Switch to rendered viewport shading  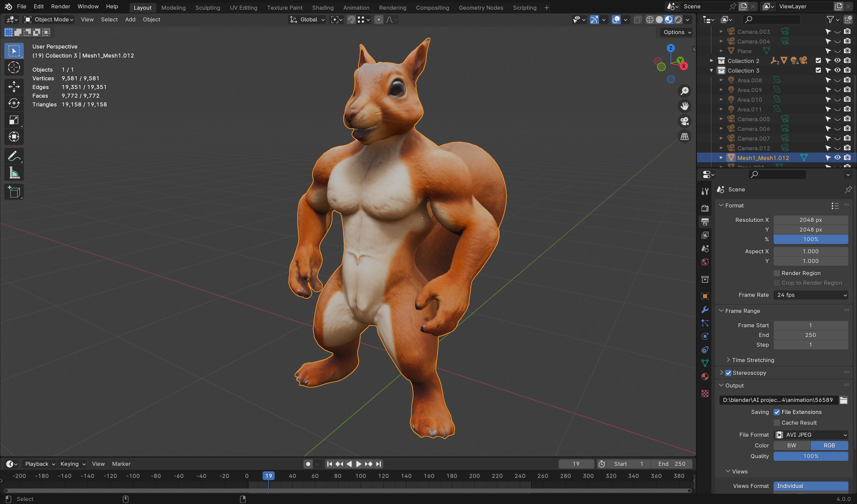(x=678, y=20)
